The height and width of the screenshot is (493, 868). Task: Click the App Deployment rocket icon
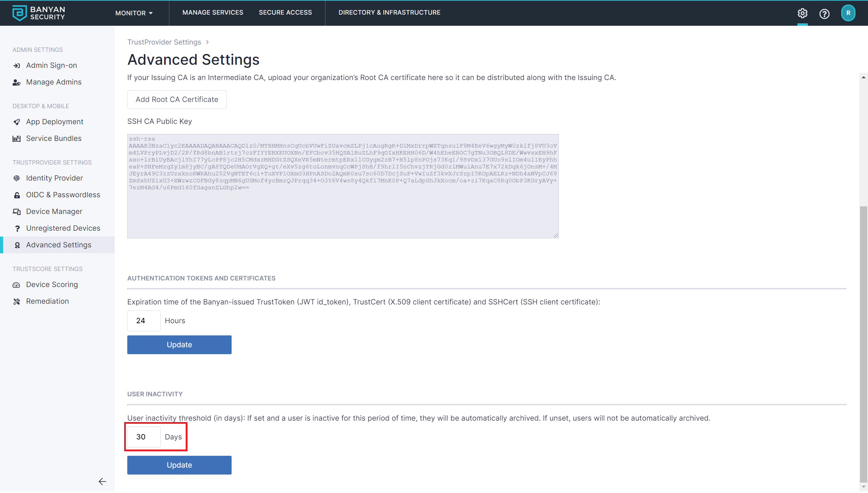[17, 122]
